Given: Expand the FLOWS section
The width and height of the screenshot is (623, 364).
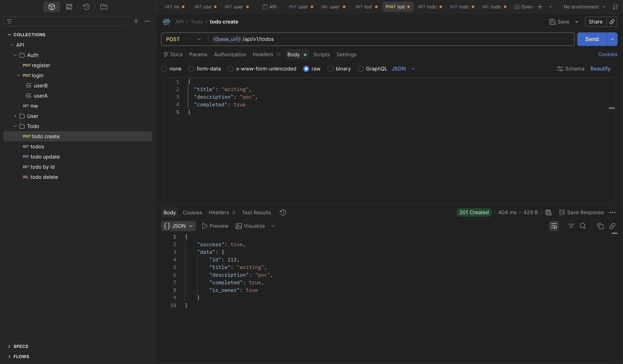Looking at the screenshot, I should click(9, 356).
